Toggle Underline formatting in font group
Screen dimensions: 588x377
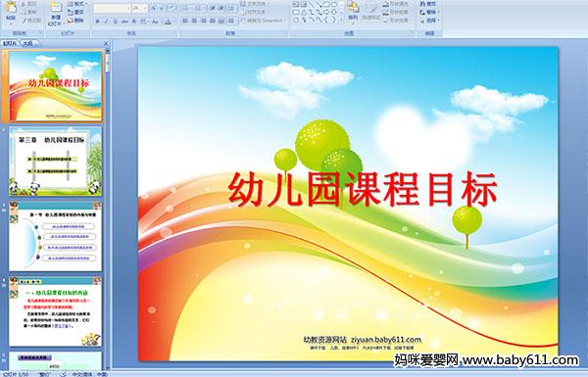click(115, 22)
